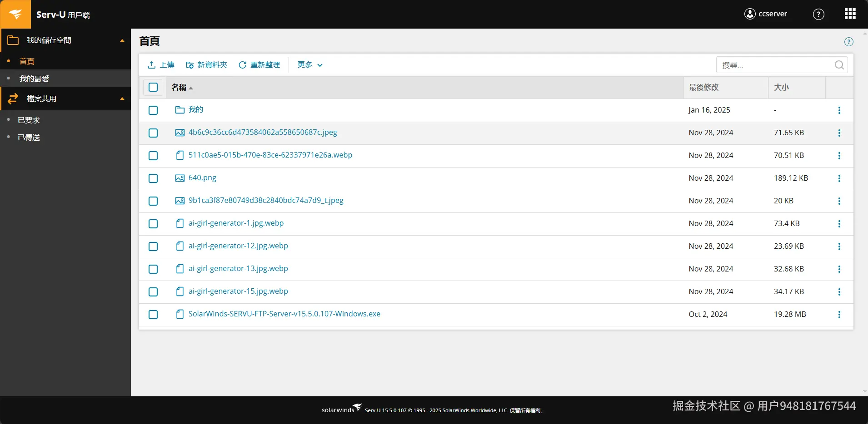Open the help icon in top bar
This screenshot has height=424, width=868.
pos(818,14)
